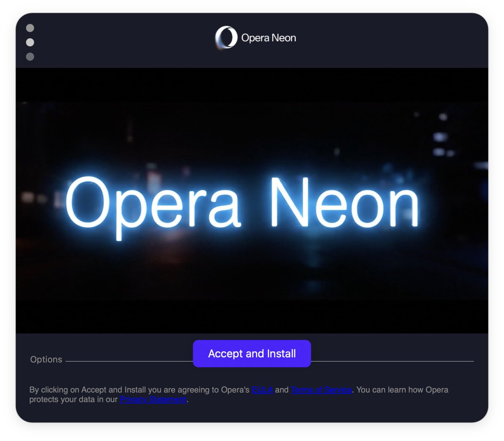
Task: Click the Opera Neon neon sign video banner
Action: 252,201
